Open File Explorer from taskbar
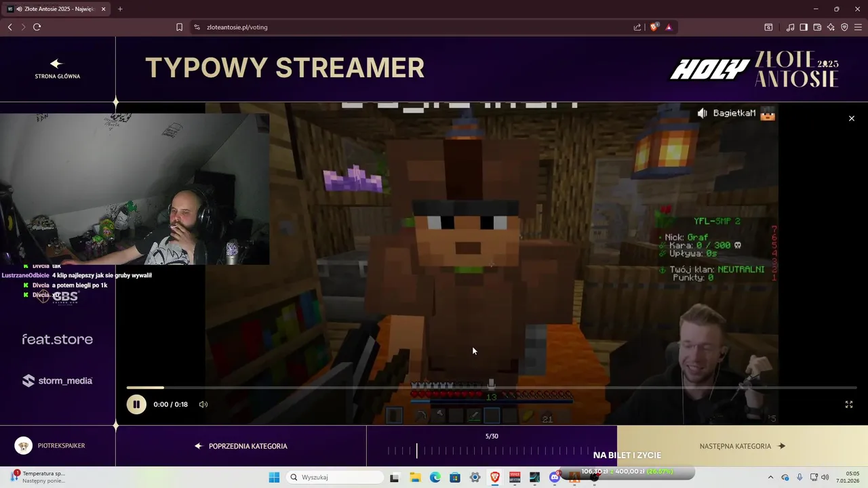The image size is (868, 488). pyautogui.click(x=415, y=477)
